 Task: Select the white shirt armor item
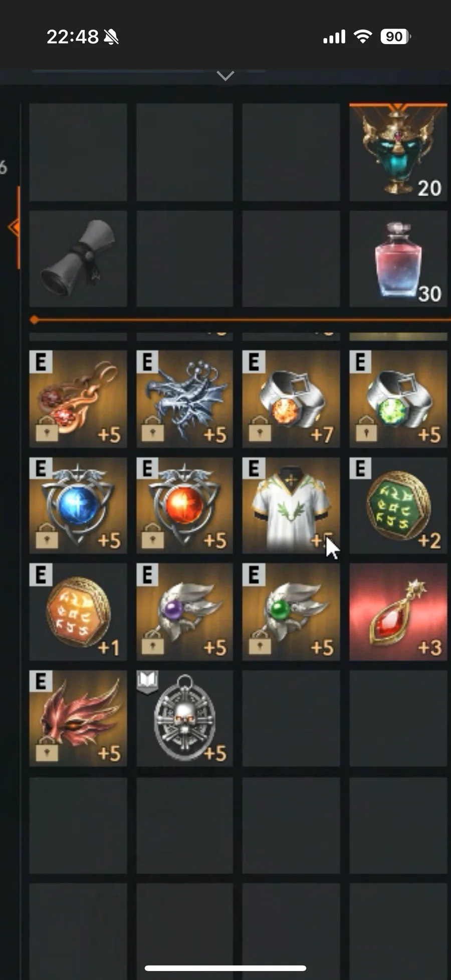(291, 505)
